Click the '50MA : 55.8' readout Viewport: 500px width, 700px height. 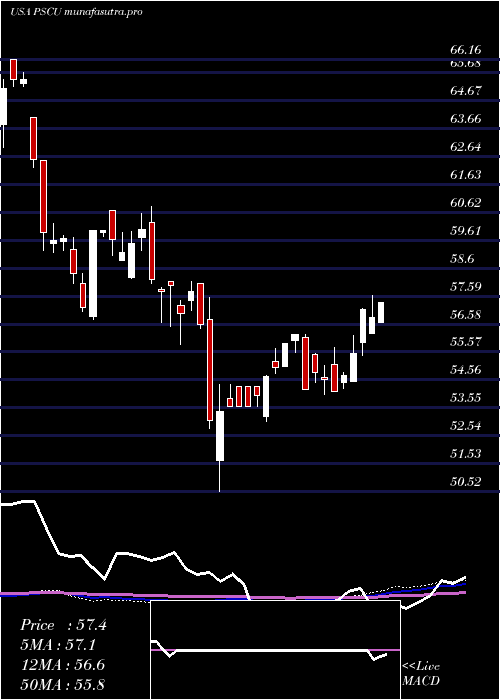tap(62, 685)
